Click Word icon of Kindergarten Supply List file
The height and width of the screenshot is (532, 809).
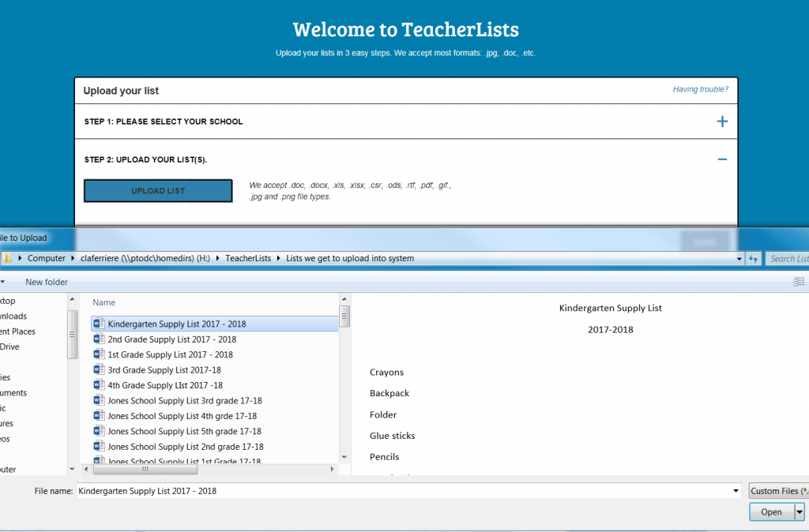click(99, 324)
